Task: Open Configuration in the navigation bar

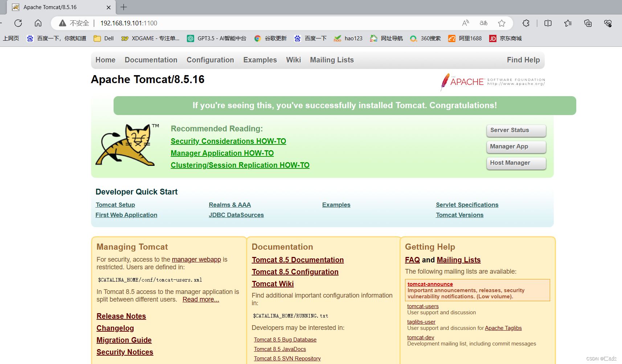Action: pos(210,60)
